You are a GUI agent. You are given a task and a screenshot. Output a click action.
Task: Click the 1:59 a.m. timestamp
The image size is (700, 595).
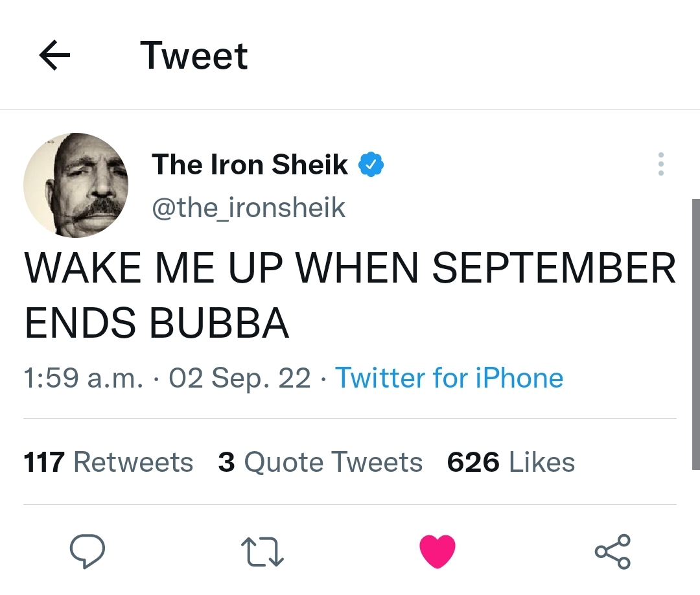coord(83,378)
